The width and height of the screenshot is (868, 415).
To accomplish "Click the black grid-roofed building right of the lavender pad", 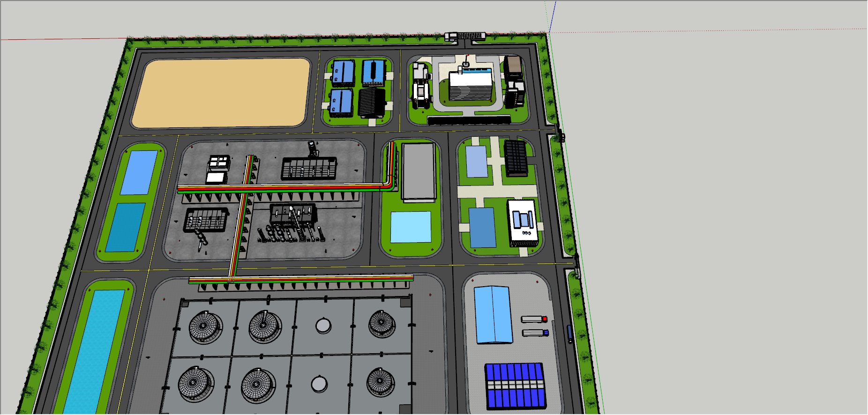I will coord(516,158).
